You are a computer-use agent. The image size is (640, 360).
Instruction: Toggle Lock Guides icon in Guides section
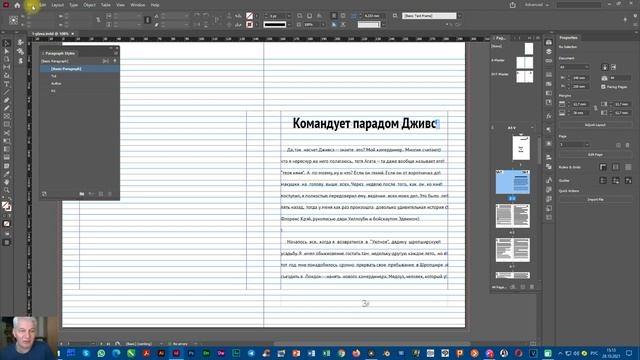[616, 180]
